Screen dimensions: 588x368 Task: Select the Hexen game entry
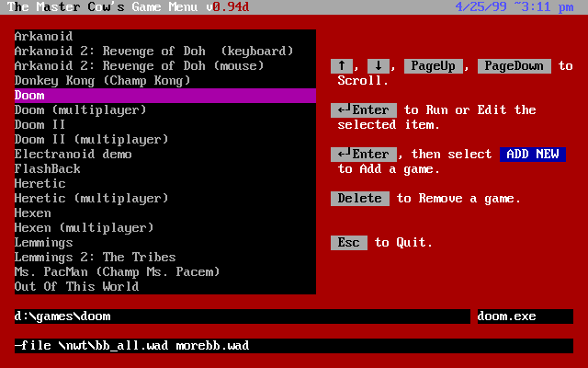[165, 213]
